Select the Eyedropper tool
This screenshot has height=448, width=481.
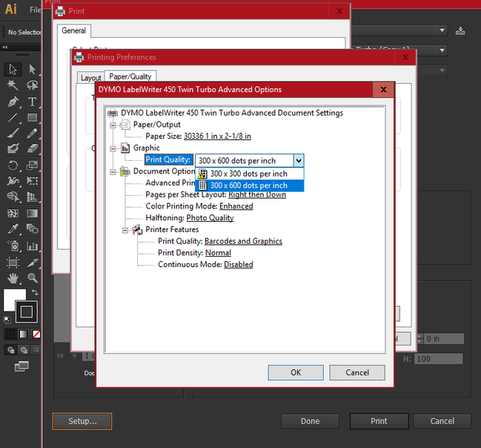tap(13, 229)
